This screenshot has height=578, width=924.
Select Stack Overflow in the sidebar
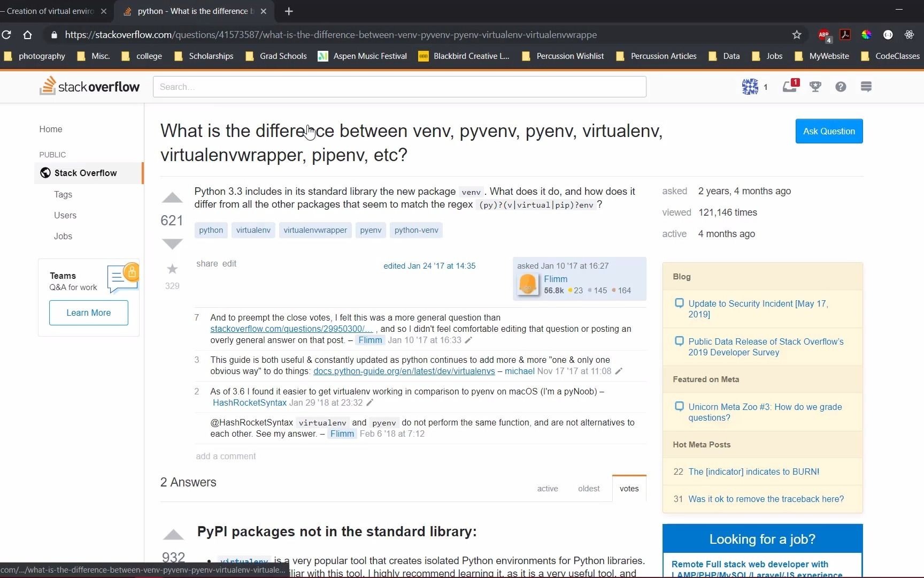click(x=89, y=173)
